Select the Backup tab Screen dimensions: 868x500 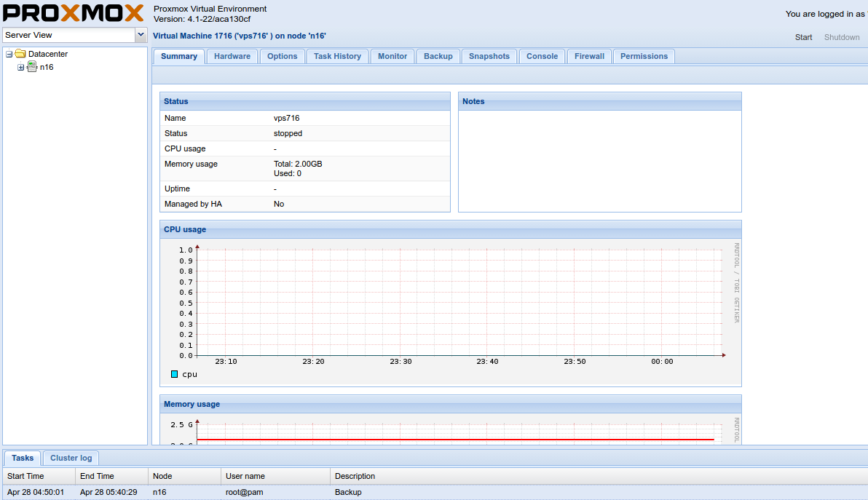pos(438,56)
